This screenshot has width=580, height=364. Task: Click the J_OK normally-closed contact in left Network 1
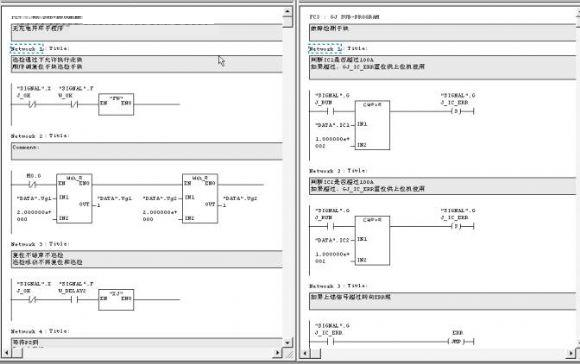click(32, 105)
